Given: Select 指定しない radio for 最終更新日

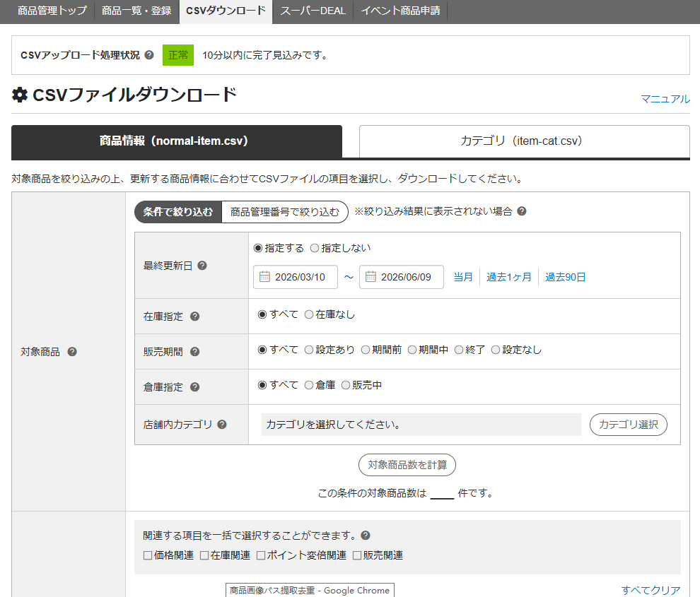Looking at the screenshot, I should (315, 248).
